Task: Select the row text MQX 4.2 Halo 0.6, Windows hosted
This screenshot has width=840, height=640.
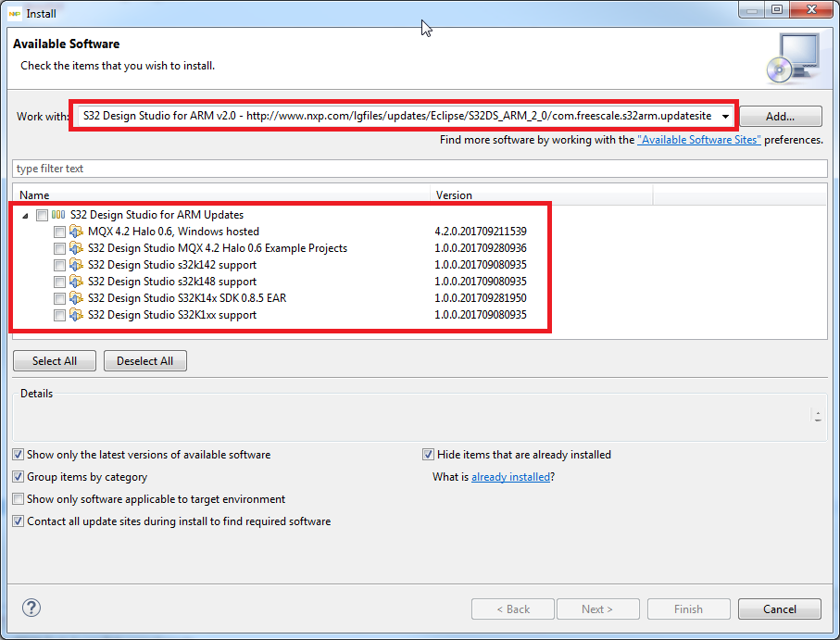Action: point(173,232)
